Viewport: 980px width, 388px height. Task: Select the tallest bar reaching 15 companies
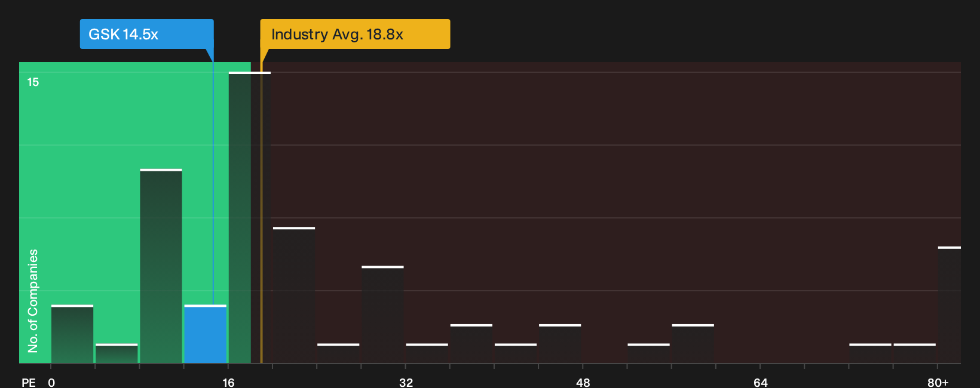point(250,218)
